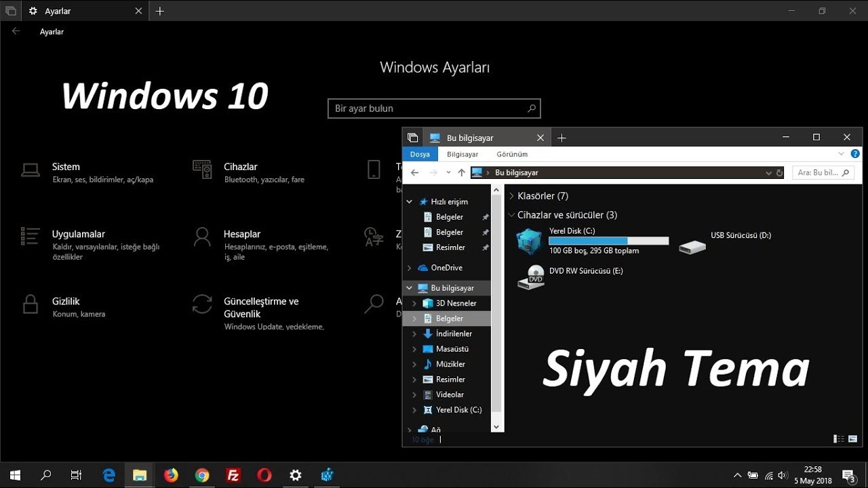Expand the Explorer ribbon chevron

tap(842, 154)
